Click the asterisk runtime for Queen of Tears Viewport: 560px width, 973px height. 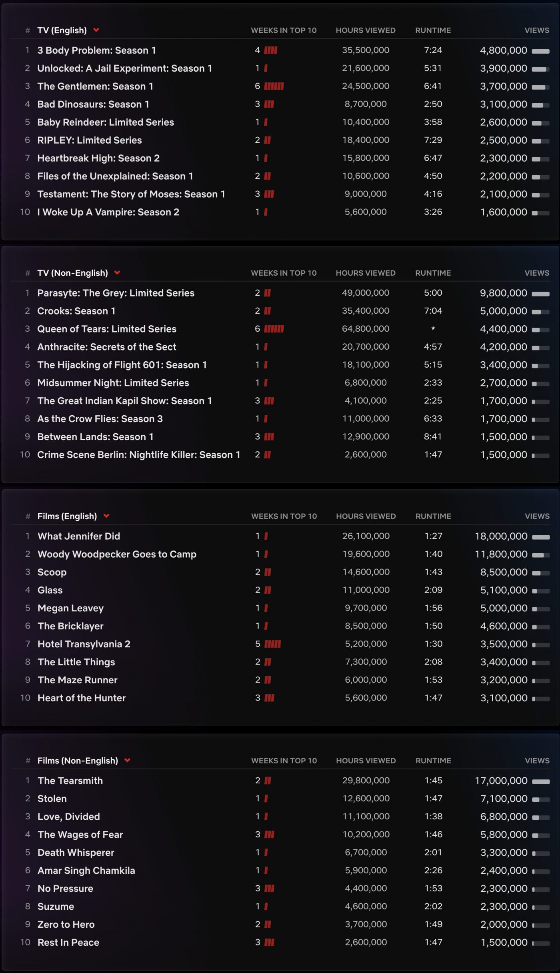coord(433,329)
